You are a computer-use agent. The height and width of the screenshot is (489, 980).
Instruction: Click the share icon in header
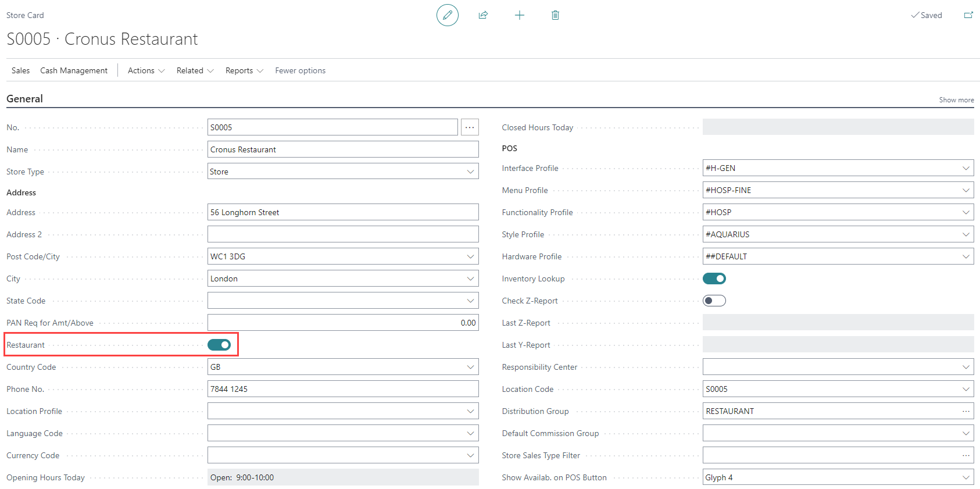[483, 15]
